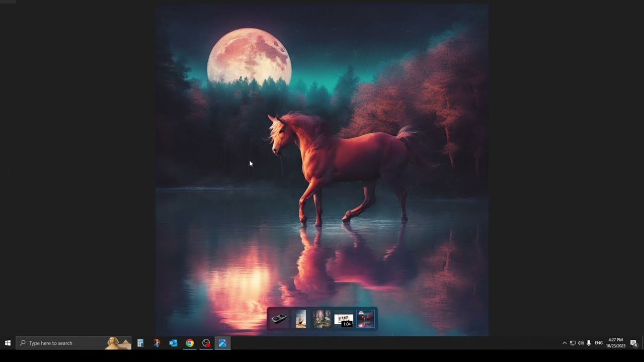Select the highlighted horse and moon thumbnail

(x=365, y=319)
